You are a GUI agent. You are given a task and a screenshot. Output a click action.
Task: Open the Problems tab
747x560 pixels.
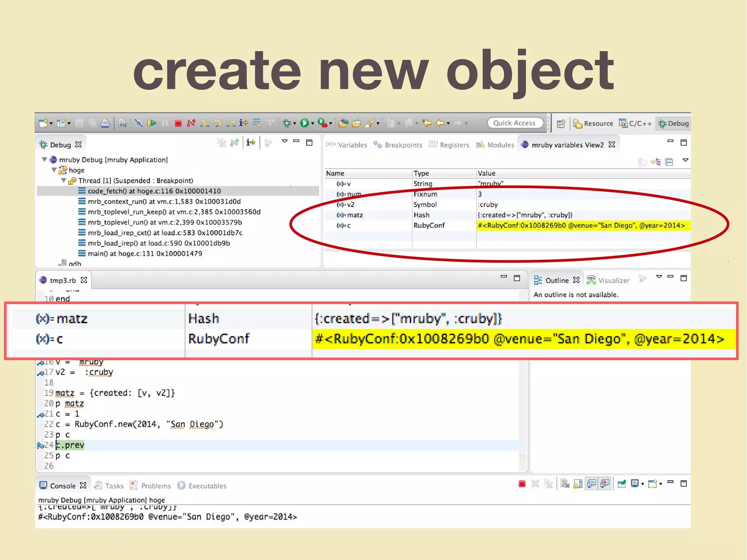tap(150, 486)
